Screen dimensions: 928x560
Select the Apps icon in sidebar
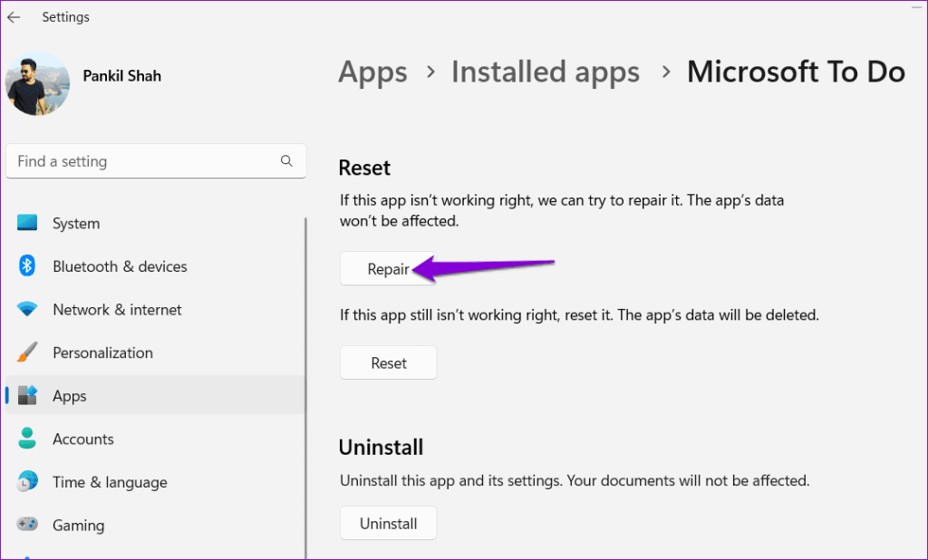point(27,395)
